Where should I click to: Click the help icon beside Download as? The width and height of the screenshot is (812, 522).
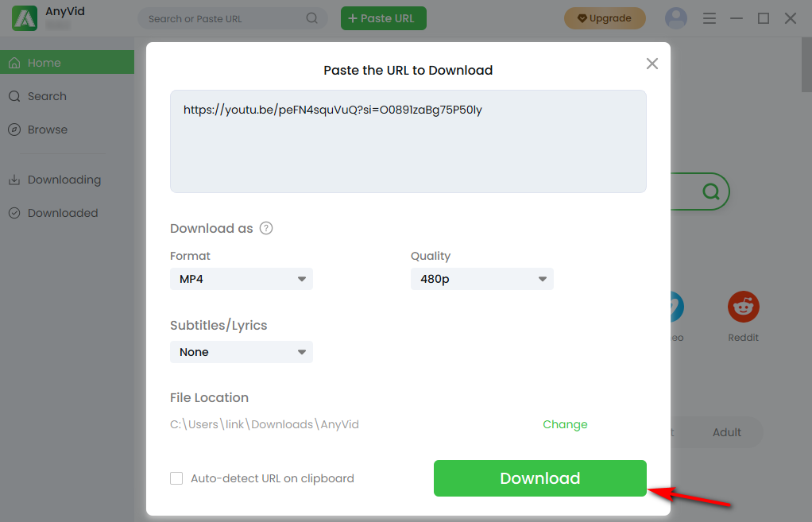point(266,228)
